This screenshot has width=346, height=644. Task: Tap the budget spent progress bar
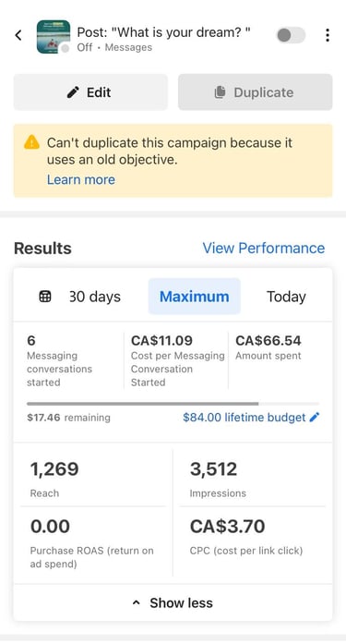click(x=173, y=404)
